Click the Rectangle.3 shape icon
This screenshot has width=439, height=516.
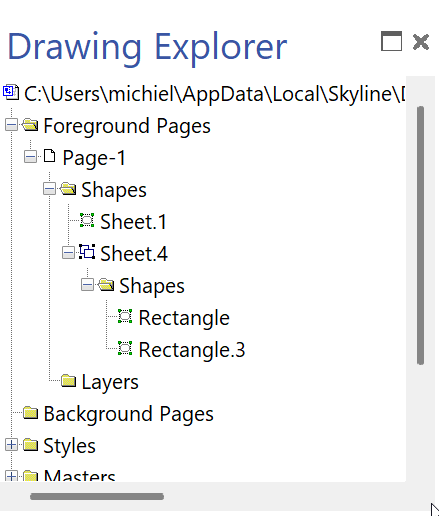[125, 348]
